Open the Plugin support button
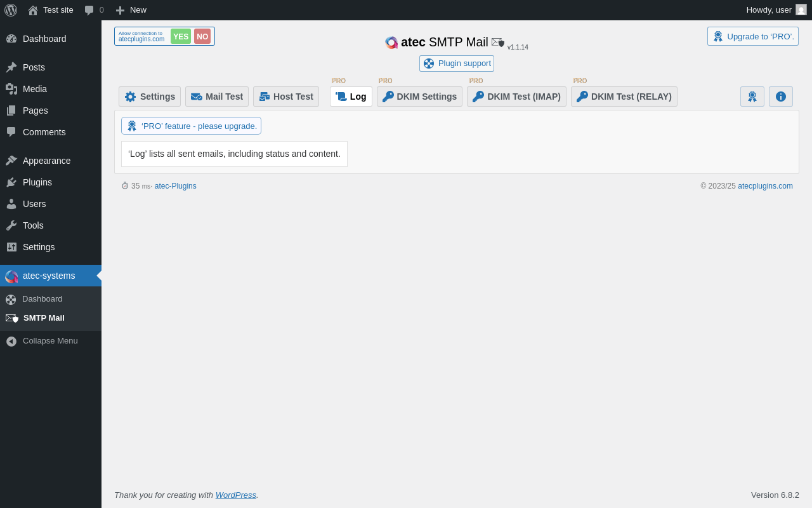The height and width of the screenshot is (508, 812). 457,63
